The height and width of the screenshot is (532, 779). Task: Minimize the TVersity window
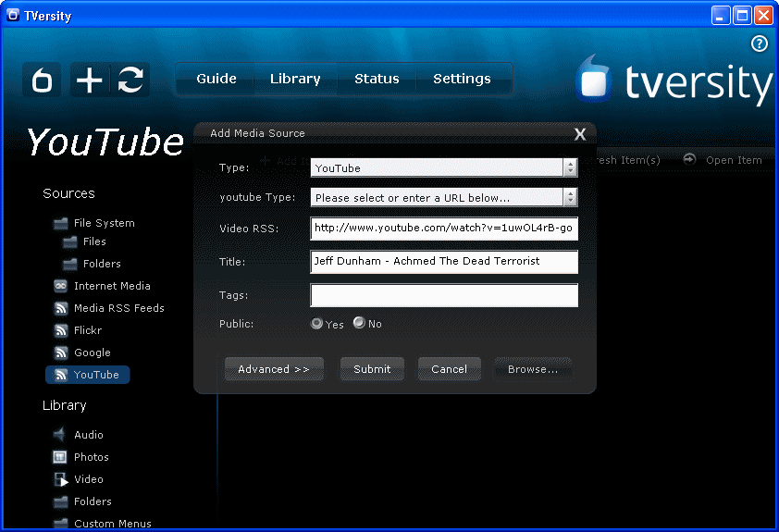pos(721,16)
